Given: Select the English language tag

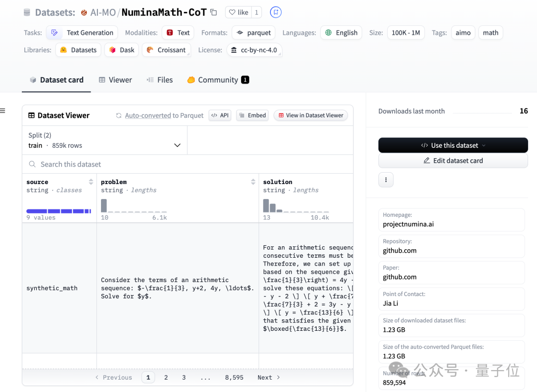Looking at the screenshot, I should pos(341,32).
